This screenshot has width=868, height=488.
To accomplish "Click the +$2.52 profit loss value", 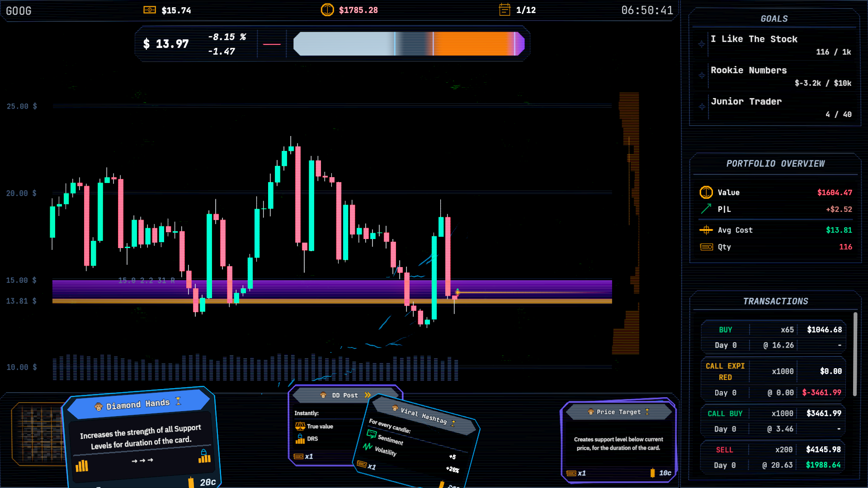I will (x=839, y=209).
